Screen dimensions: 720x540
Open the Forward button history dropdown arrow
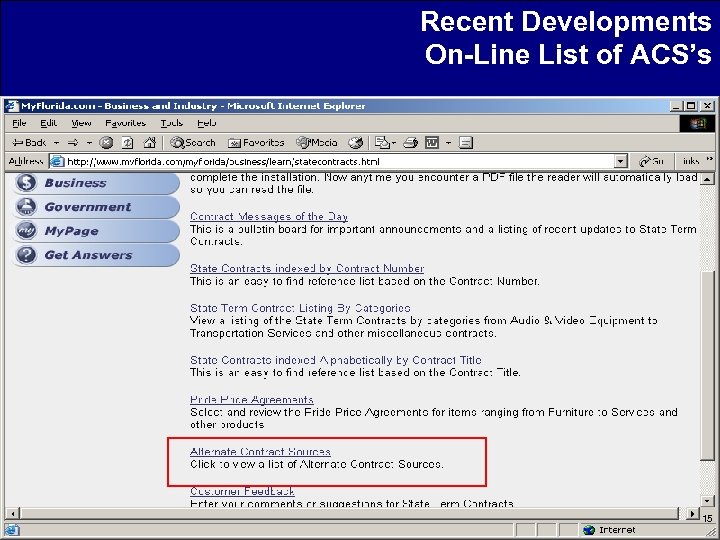(x=90, y=143)
